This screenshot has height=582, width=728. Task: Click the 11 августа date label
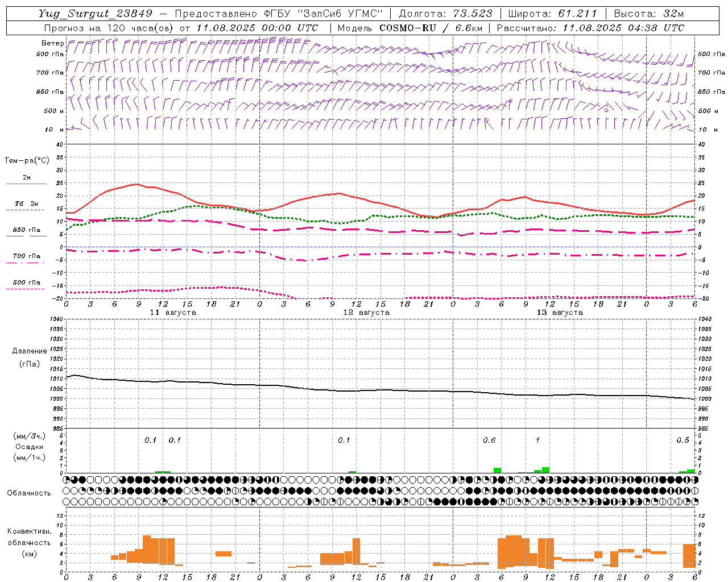pos(173,313)
